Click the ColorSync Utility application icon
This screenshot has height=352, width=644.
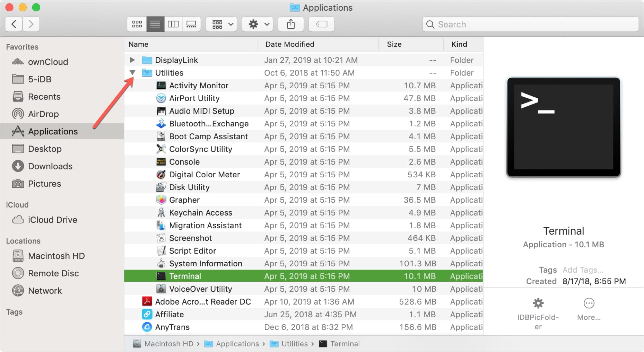click(x=160, y=149)
